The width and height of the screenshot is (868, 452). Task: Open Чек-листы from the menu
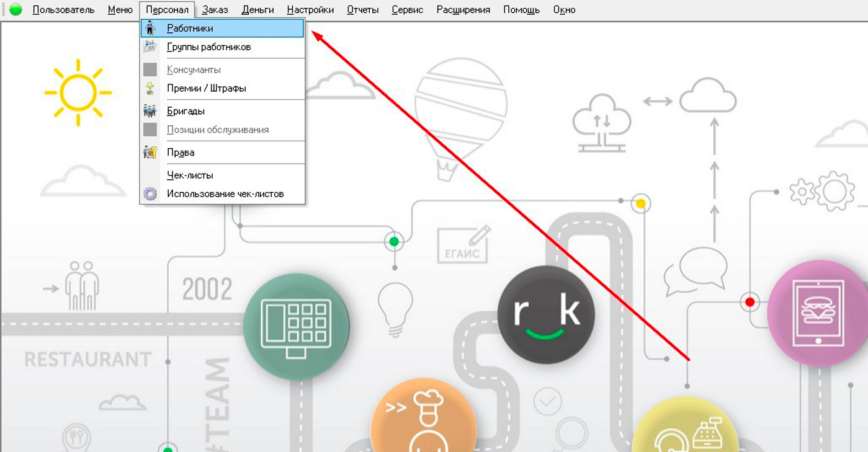pyautogui.click(x=223, y=175)
